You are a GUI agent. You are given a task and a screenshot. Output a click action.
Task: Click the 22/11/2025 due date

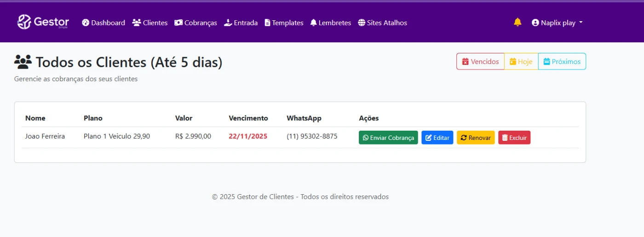pyautogui.click(x=247, y=136)
